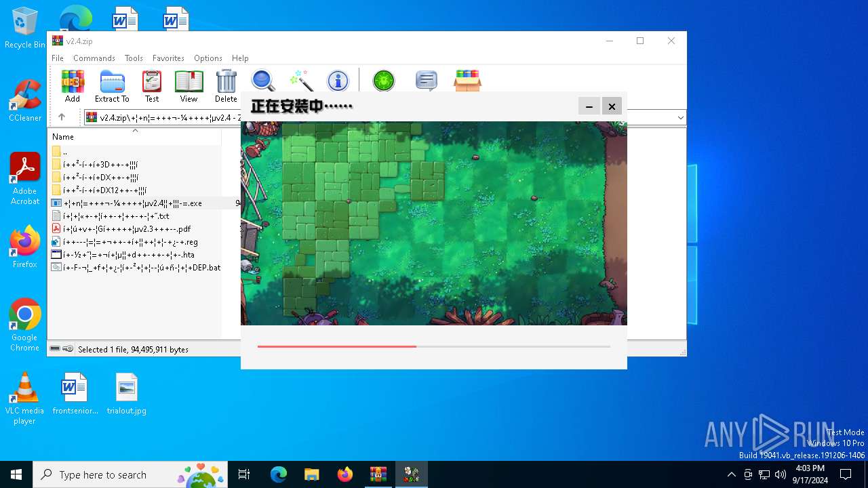Open Firefox from the taskbar
The image size is (868, 488).
pos(345,474)
